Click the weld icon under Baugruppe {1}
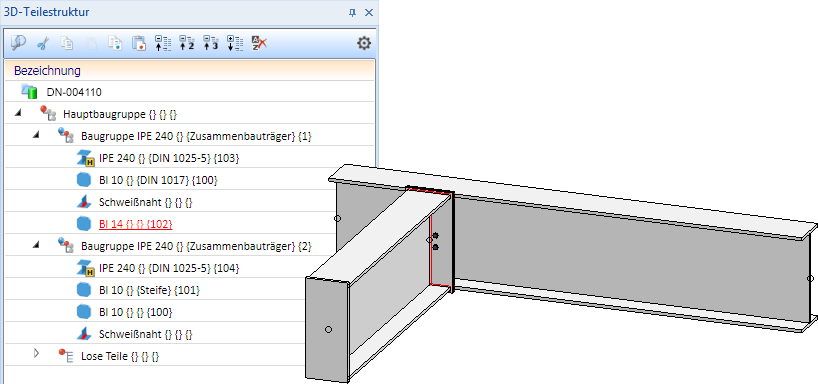Screen dimensions: 818x384 [x=84, y=201]
